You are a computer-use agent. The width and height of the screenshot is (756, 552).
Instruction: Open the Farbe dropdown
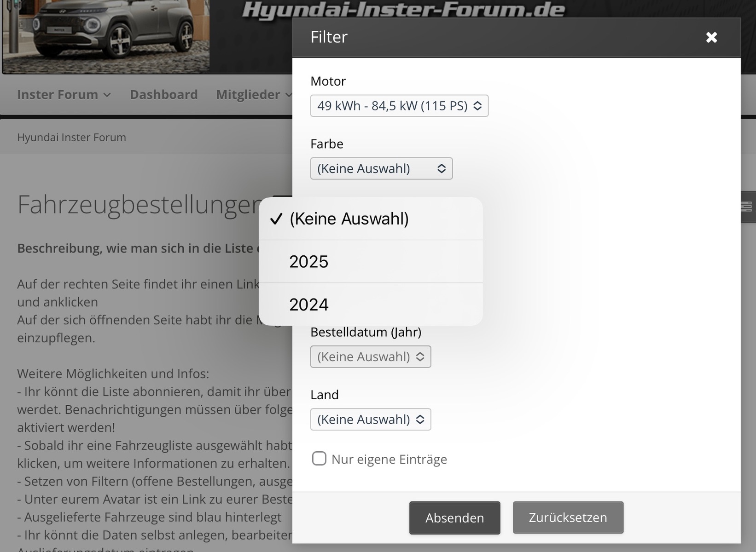tap(381, 168)
